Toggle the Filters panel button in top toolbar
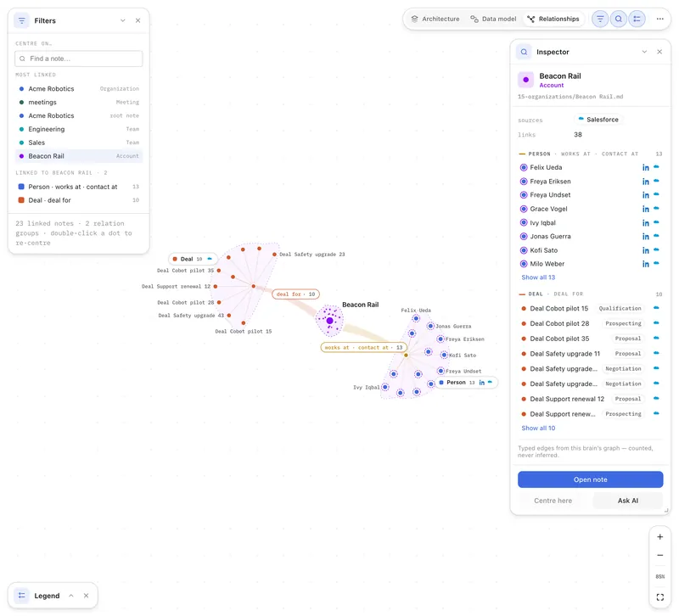This screenshot has height=616, width=679. [600, 19]
